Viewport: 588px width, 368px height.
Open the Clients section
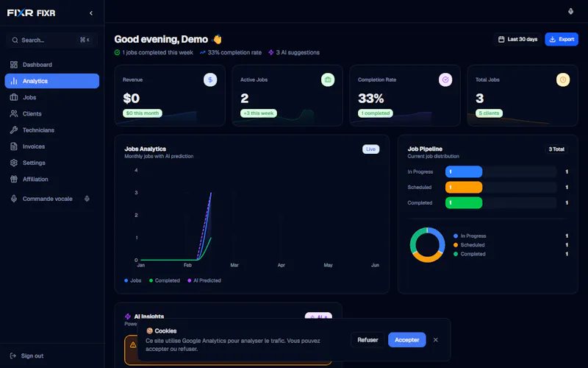coord(51,114)
